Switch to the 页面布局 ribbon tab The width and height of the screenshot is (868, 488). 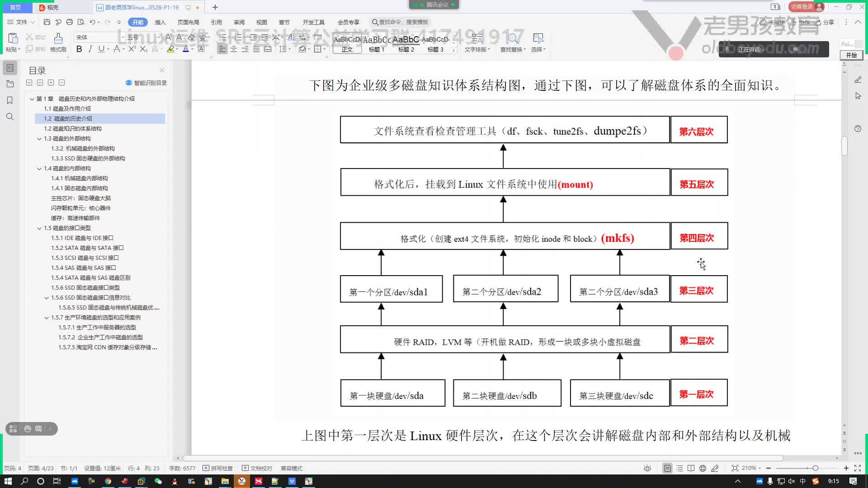188,22
